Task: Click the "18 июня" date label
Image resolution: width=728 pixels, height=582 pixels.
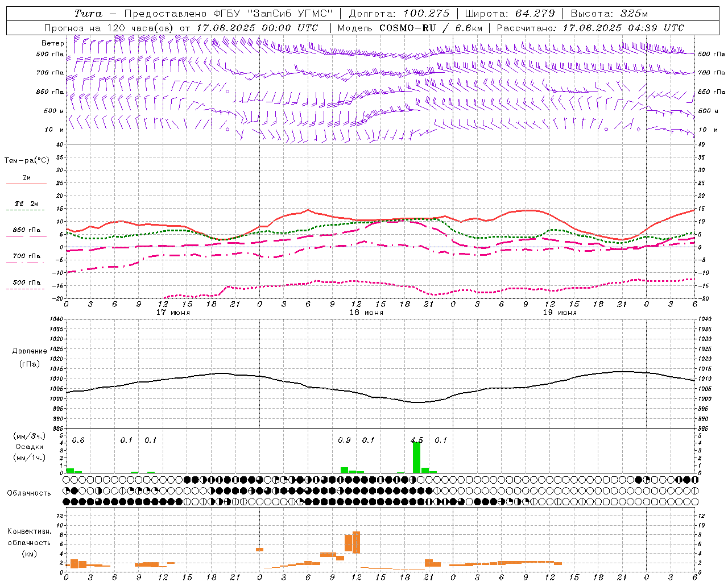Action: (x=366, y=312)
